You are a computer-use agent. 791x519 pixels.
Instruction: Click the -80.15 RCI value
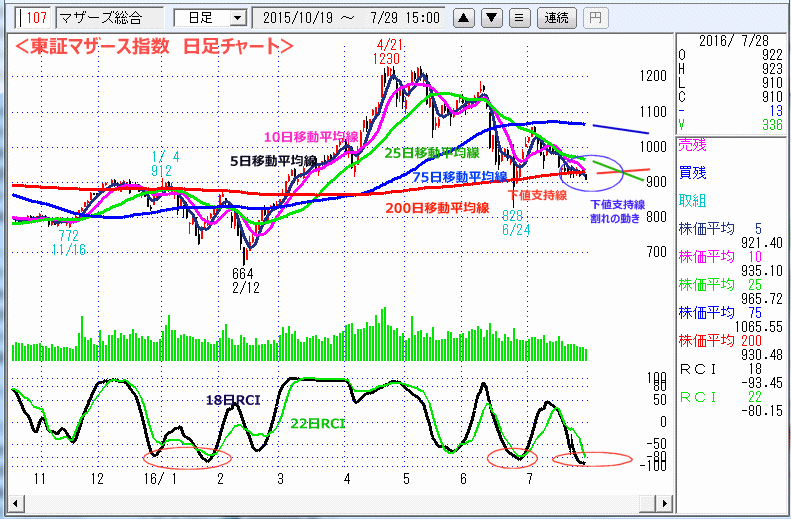pos(762,411)
